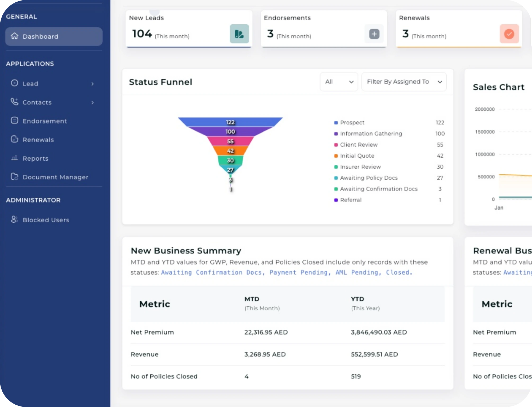The image size is (532, 407).
Task: Select the Lead section icon
Action: point(14,84)
